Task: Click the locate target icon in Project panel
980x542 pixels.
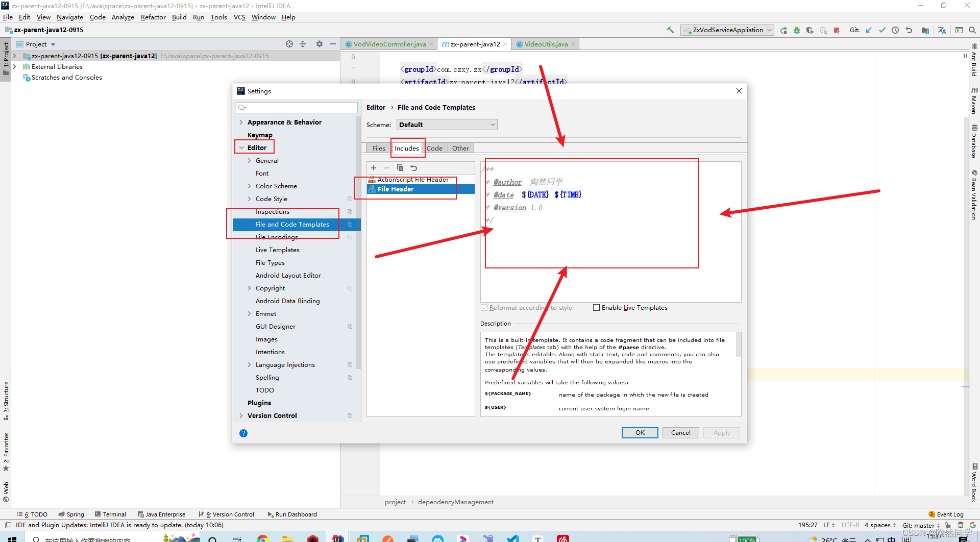Action: point(289,44)
